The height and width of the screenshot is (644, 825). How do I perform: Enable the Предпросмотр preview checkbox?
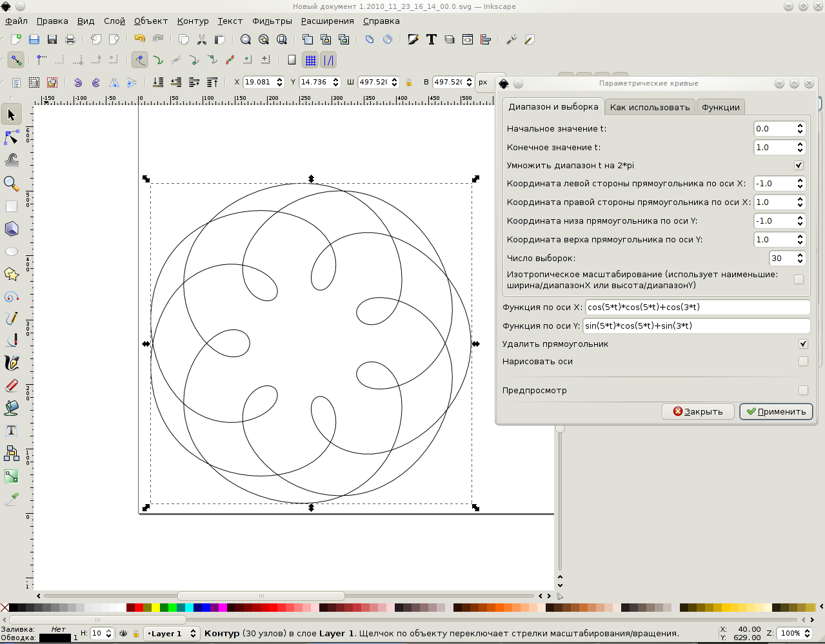pos(803,390)
